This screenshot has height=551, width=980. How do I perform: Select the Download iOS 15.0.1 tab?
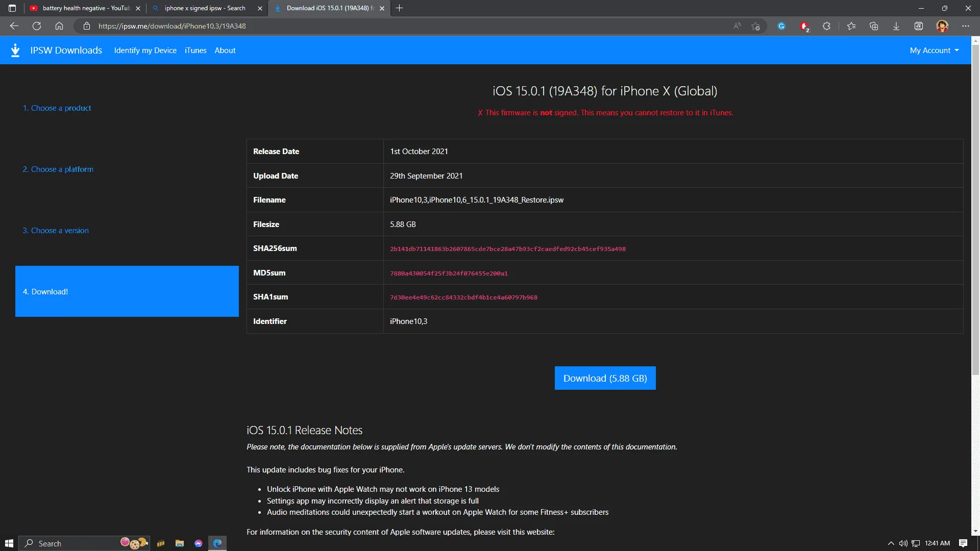tap(329, 8)
